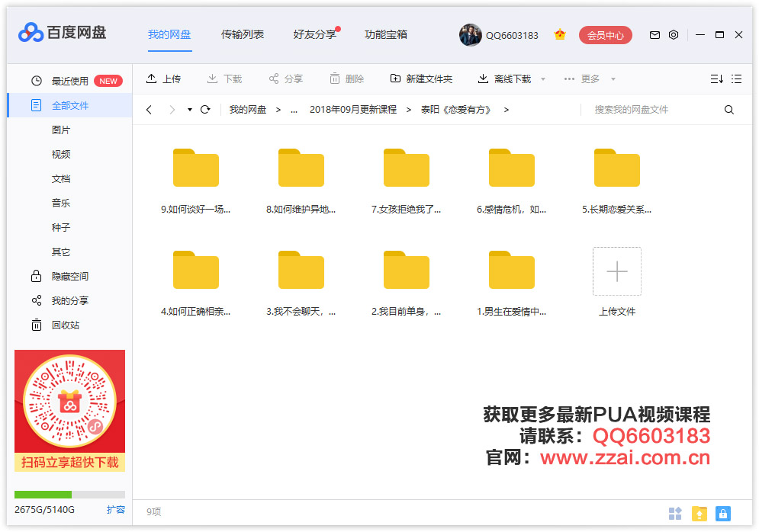Viewport: 759px width, 532px height.
Task: Click the breadcrumb ellipsis for hidden folders
Action: pyautogui.click(x=294, y=111)
